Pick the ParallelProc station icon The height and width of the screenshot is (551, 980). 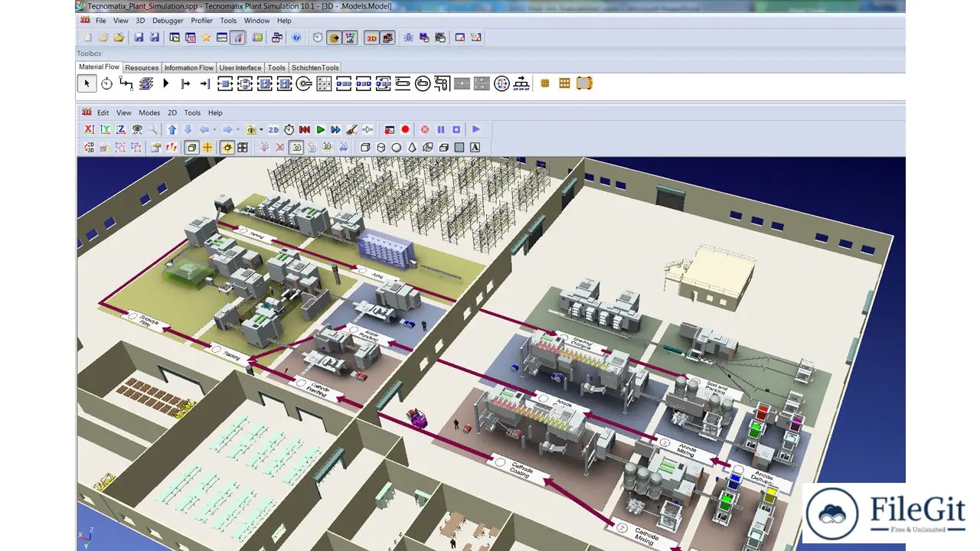(245, 83)
